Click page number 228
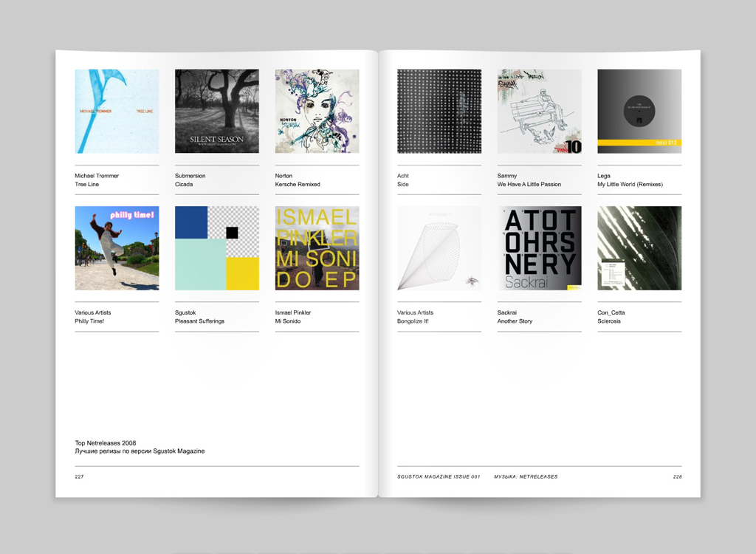 (x=678, y=476)
